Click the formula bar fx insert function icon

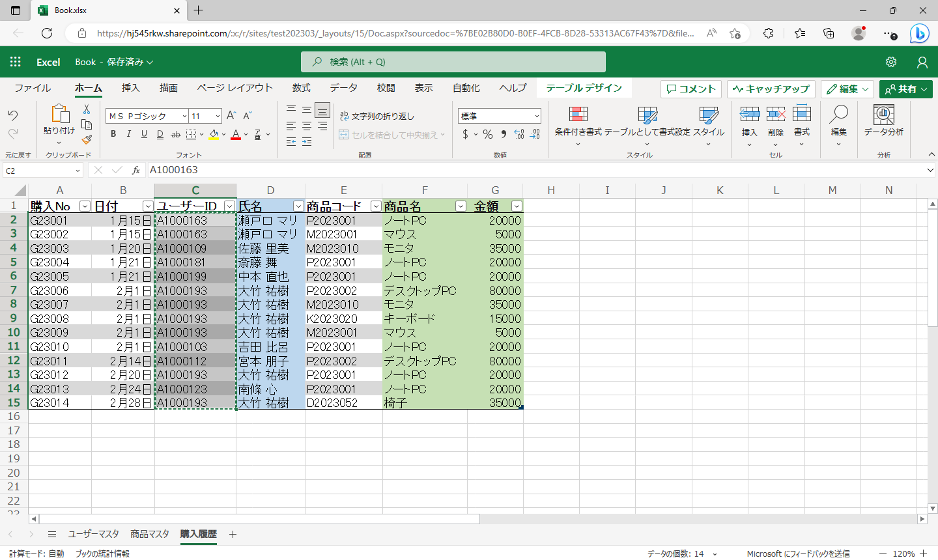point(136,170)
